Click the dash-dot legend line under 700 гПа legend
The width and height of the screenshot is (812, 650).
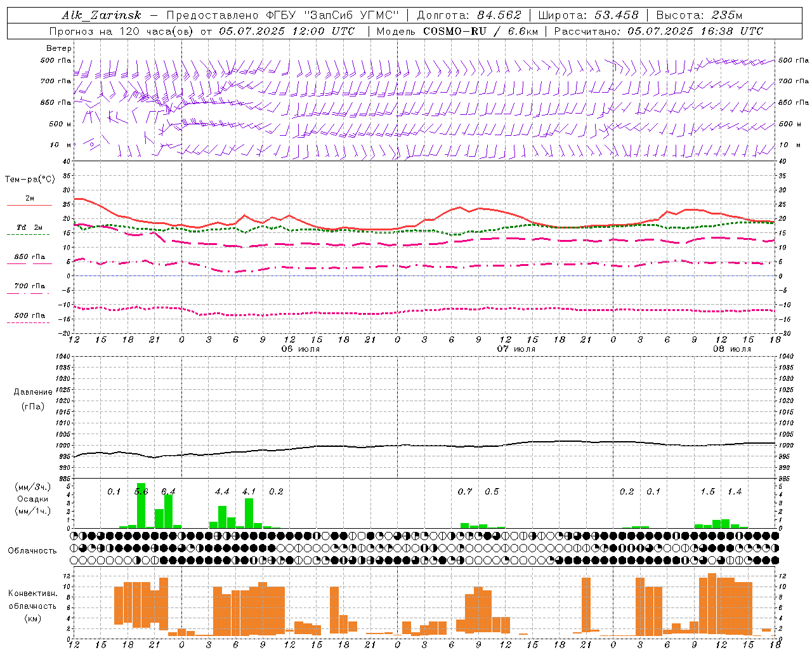pos(28,293)
